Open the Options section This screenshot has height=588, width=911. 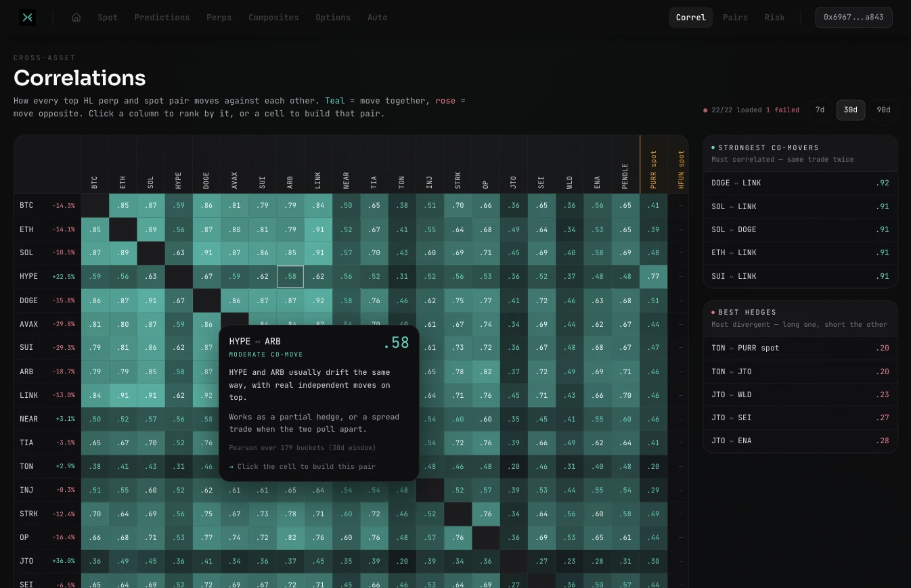point(333,18)
